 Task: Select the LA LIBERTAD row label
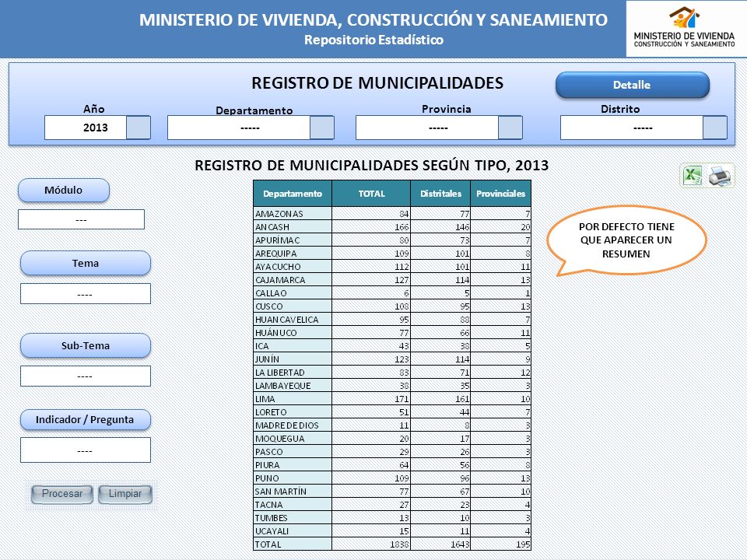point(279,373)
